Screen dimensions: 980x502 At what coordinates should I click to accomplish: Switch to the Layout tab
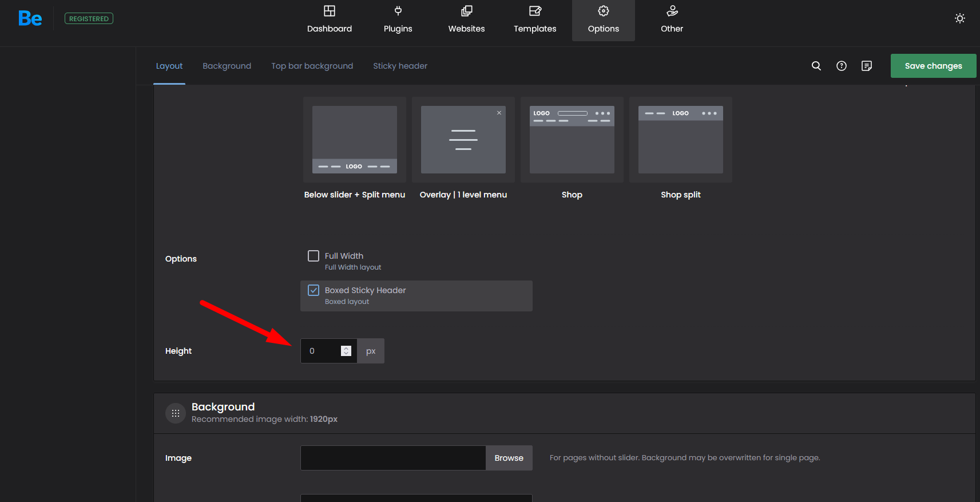(169, 66)
